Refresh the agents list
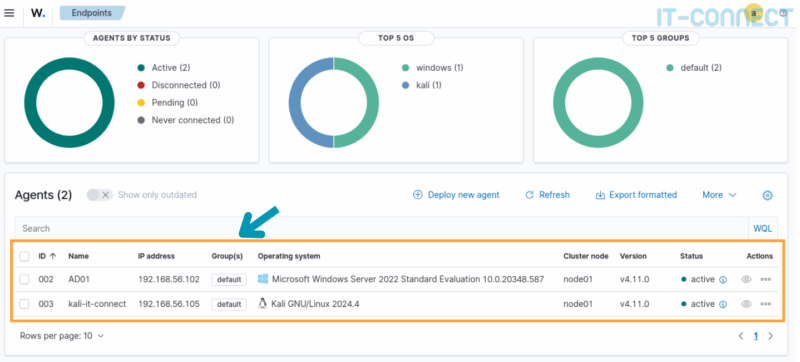The image size is (800, 362). coord(547,195)
